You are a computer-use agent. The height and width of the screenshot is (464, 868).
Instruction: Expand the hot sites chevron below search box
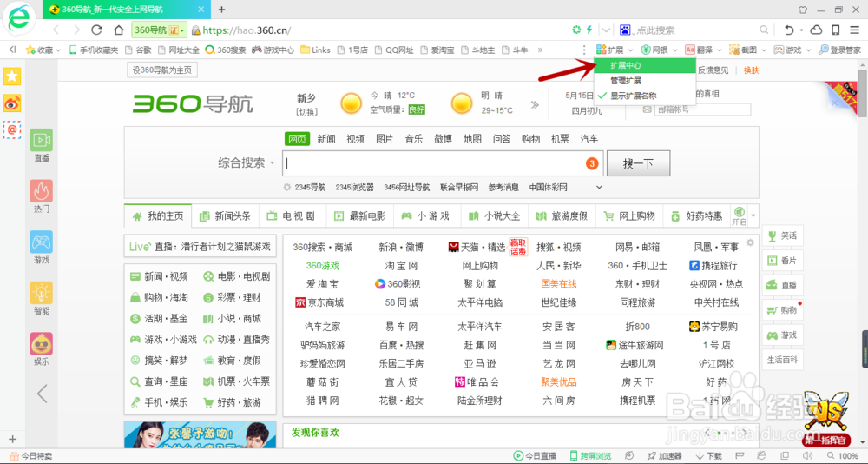click(x=599, y=188)
